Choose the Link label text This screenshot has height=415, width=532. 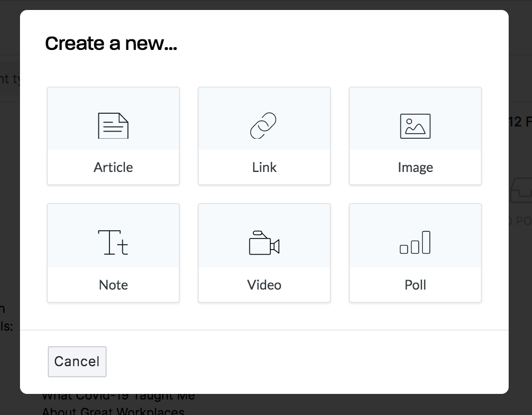tap(264, 168)
